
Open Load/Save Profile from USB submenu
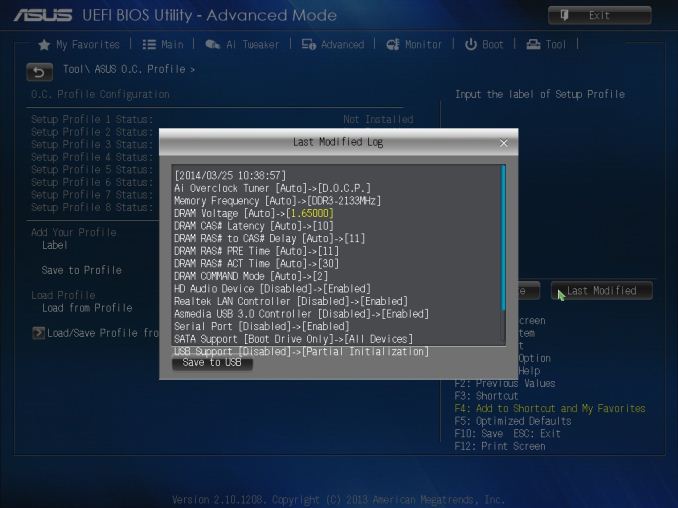pyautogui.click(x=96, y=333)
